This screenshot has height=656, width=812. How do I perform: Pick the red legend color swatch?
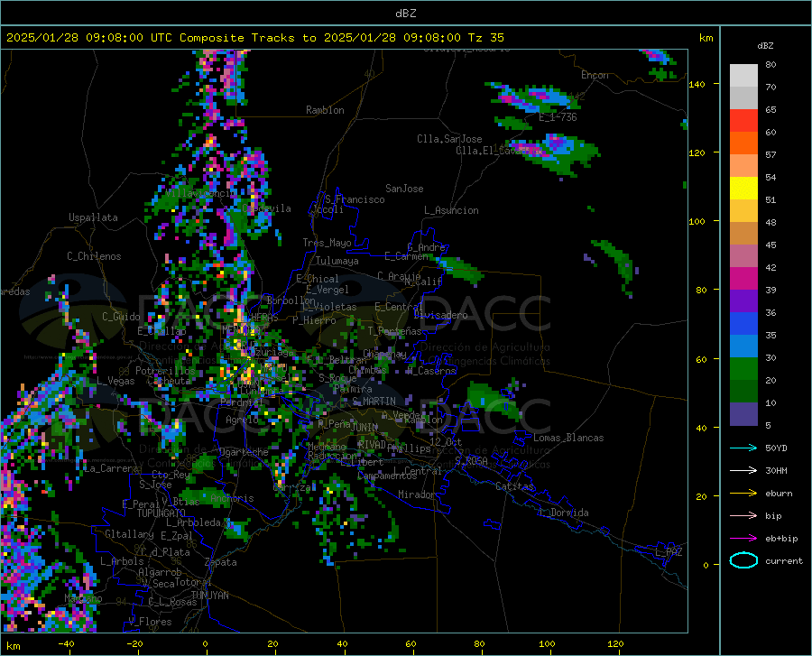point(743,121)
